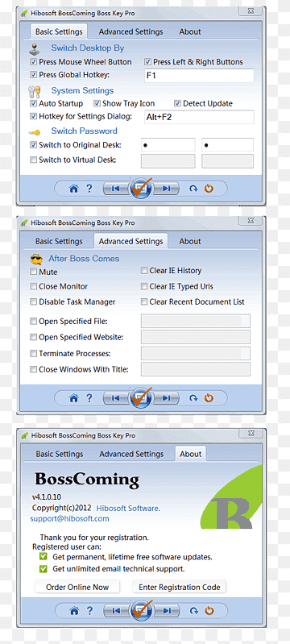This screenshot has width=290, height=644.
Task: Click home icon in Advanced Settings window
Action: coord(73,398)
